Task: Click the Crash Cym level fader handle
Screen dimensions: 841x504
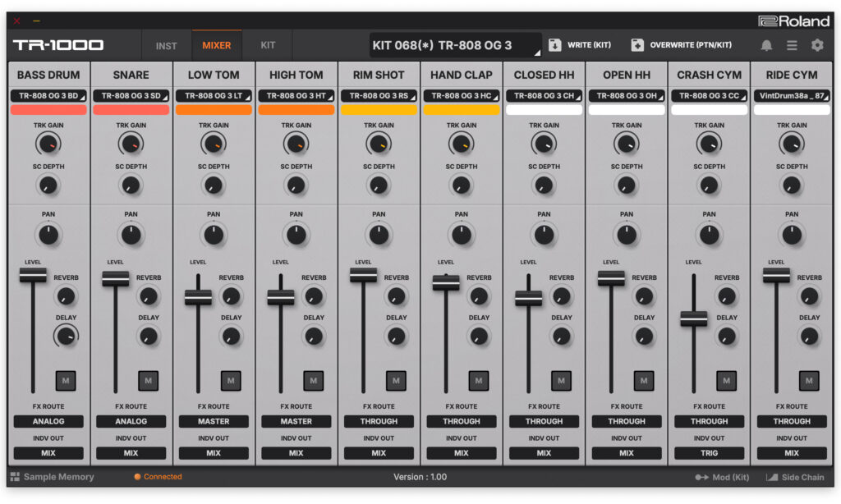Action: coord(693,318)
